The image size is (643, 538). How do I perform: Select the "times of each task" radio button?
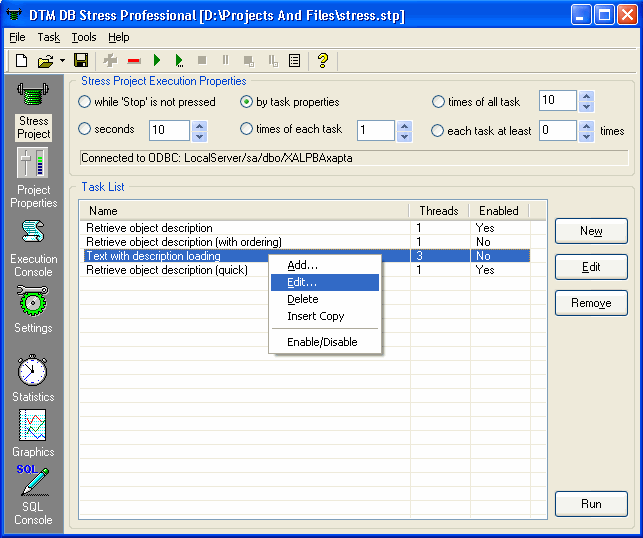click(247, 130)
